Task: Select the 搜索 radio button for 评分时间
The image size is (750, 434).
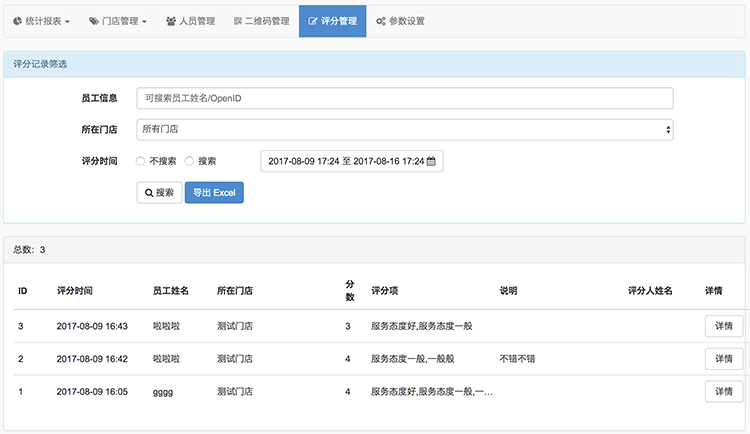Action: tap(189, 161)
